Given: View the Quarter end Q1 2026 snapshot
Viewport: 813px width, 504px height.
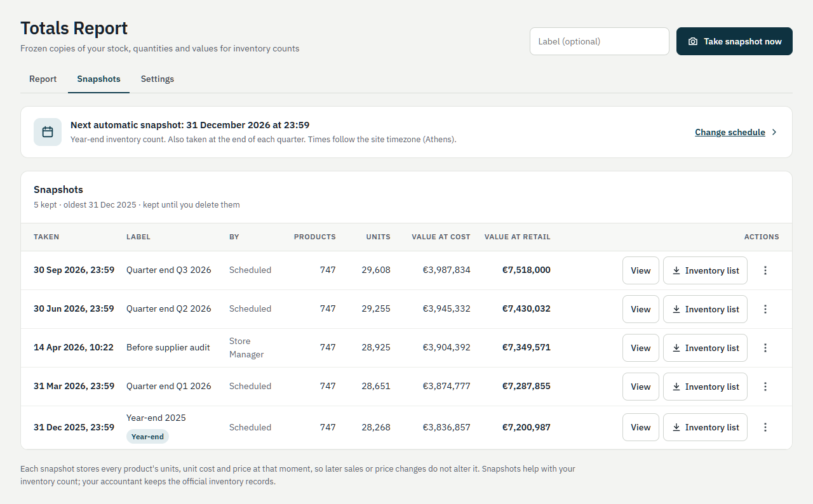Looking at the screenshot, I should (x=641, y=387).
